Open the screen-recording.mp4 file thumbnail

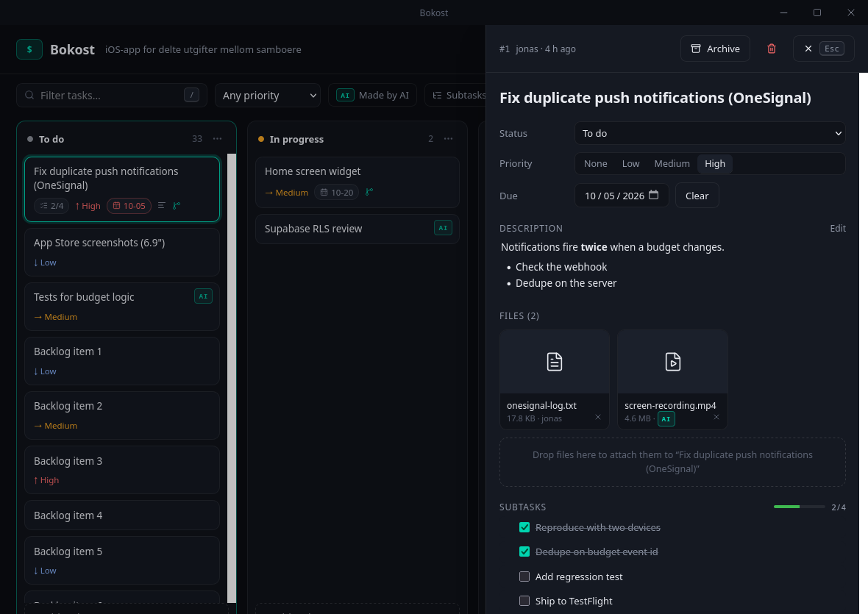point(672,362)
